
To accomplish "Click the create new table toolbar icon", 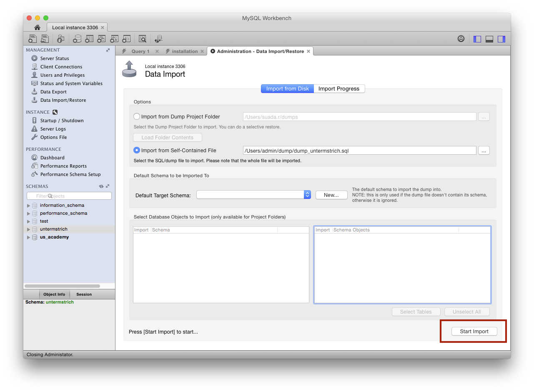I will point(89,39).
